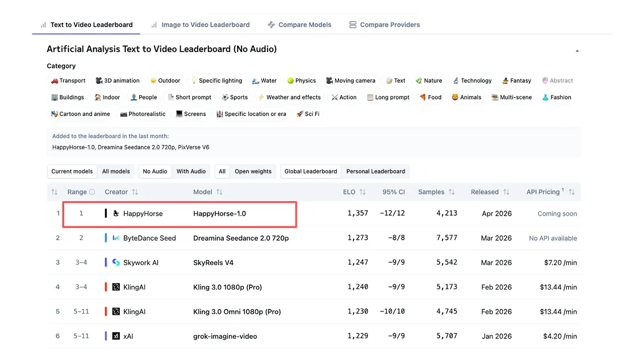Filter by 3D animation category
The image size is (644, 362).
117,80
